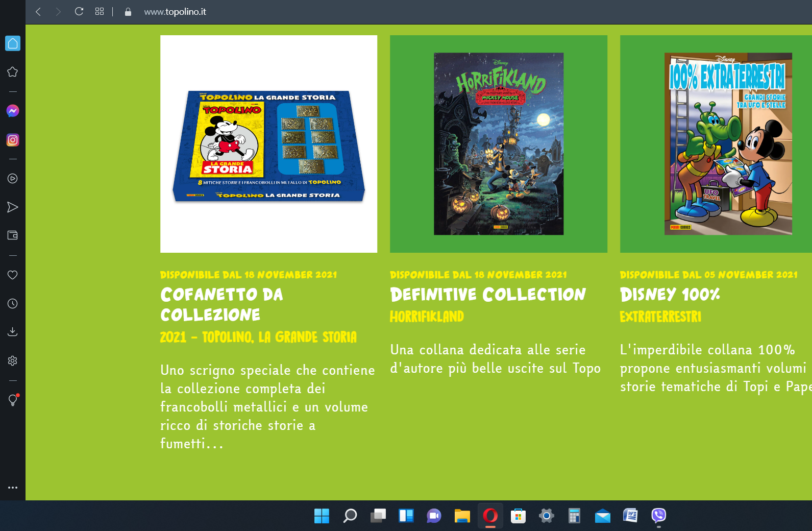Click the 'Disponibile dal 05 November 2021' text
This screenshot has width=812, height=531.
(x=709, y=275)
